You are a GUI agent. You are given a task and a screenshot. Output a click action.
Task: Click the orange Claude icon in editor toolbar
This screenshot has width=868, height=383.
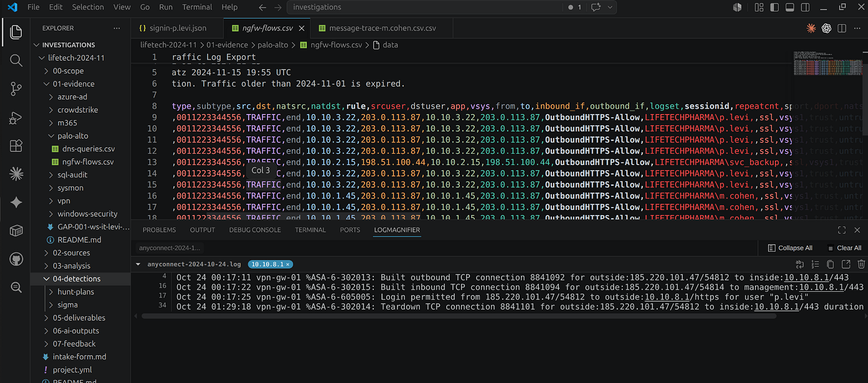pos(811,29)
